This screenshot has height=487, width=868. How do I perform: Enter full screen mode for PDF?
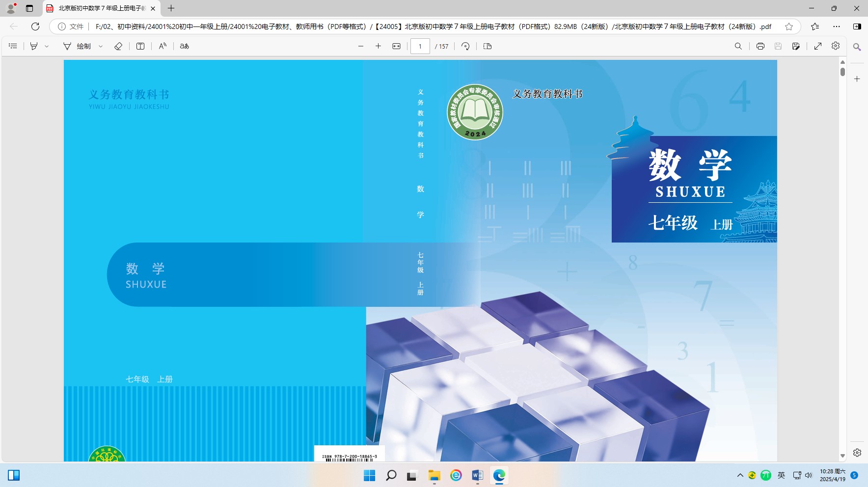818,46
